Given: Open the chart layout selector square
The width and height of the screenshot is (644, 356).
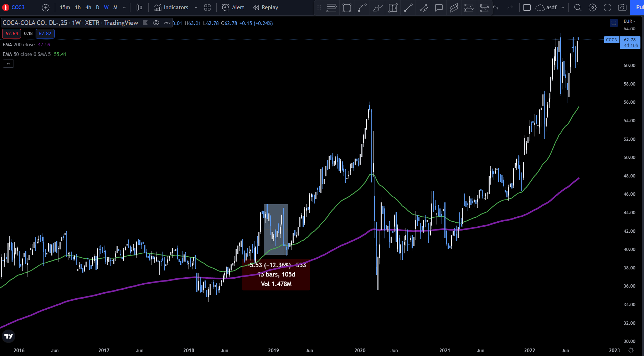Looking at the screenshot, I should point(527,7).
